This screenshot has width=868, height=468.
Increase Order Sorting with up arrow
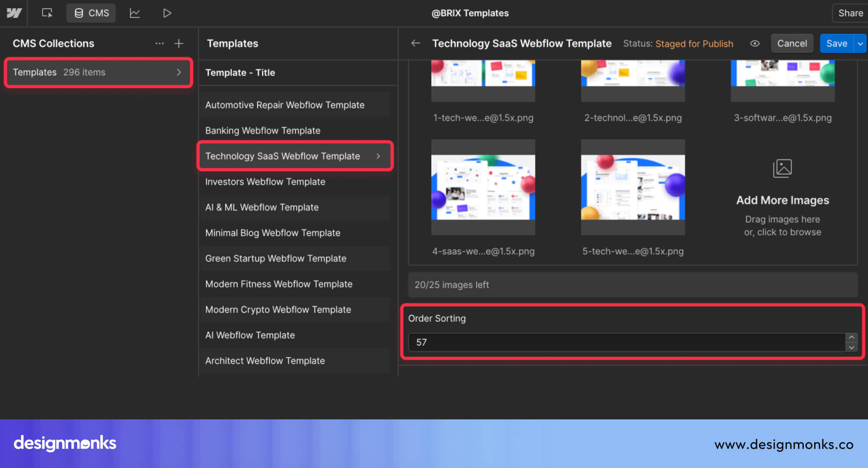(x=852, y=338)
